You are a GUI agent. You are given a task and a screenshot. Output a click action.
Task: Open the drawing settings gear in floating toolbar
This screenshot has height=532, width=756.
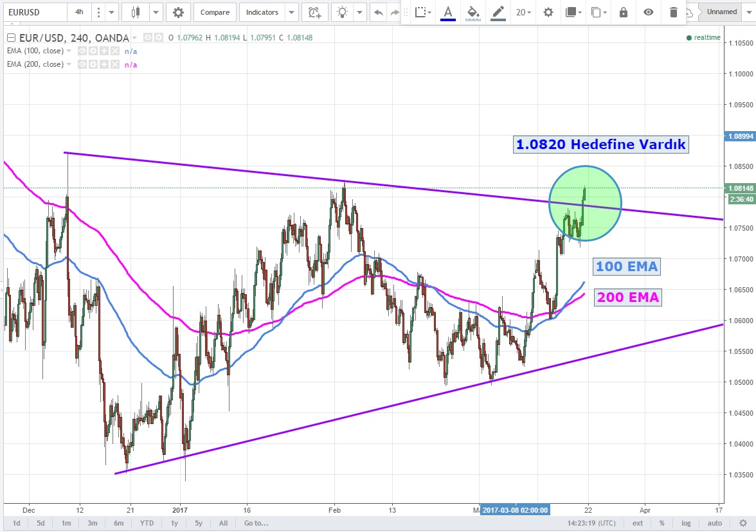[548, 12]
